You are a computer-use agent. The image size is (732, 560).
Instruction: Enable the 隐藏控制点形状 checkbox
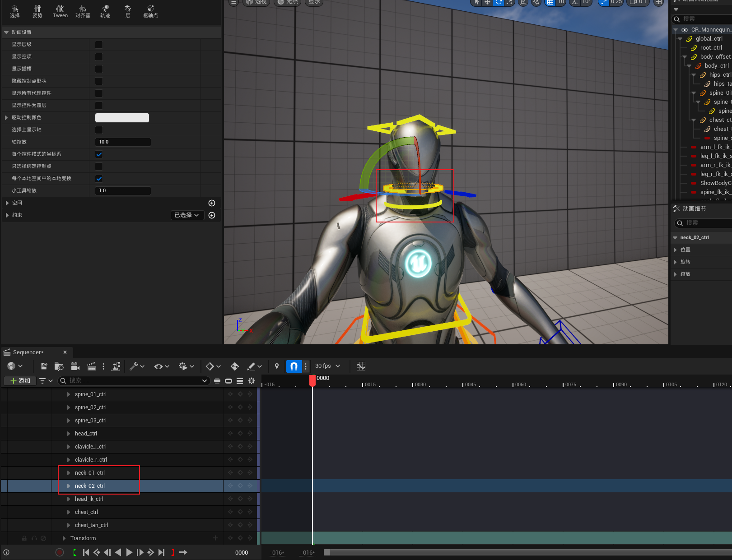point(99,81)
